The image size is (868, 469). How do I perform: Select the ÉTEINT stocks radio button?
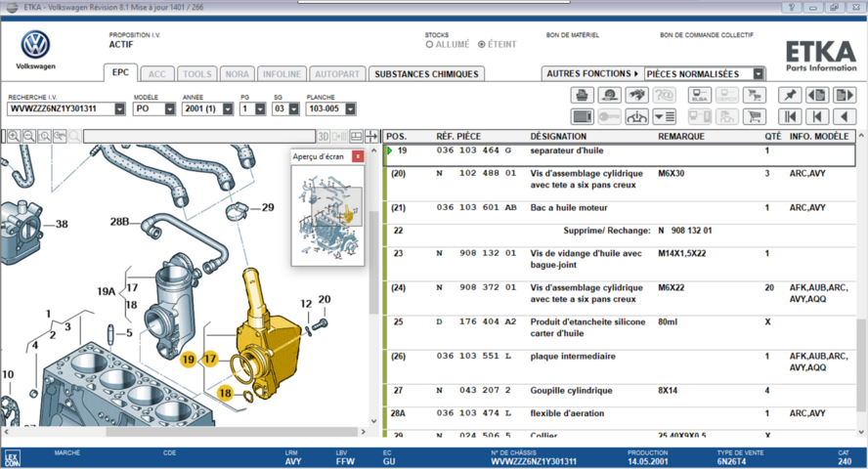(482, 45)
